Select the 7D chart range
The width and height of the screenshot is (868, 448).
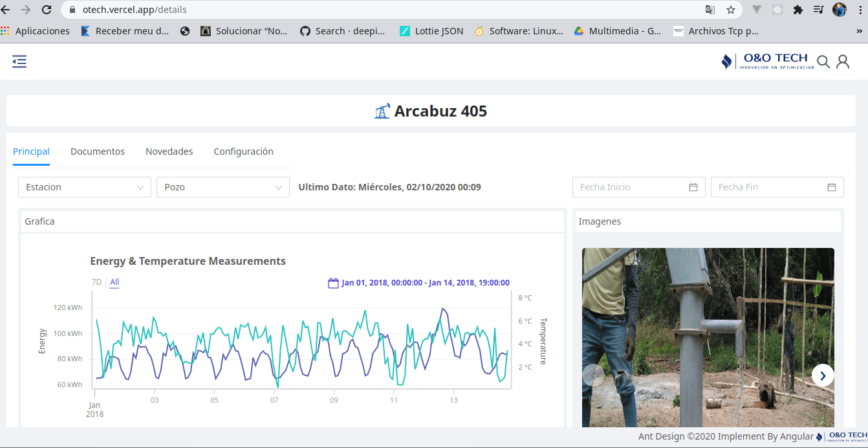point(96,282)
